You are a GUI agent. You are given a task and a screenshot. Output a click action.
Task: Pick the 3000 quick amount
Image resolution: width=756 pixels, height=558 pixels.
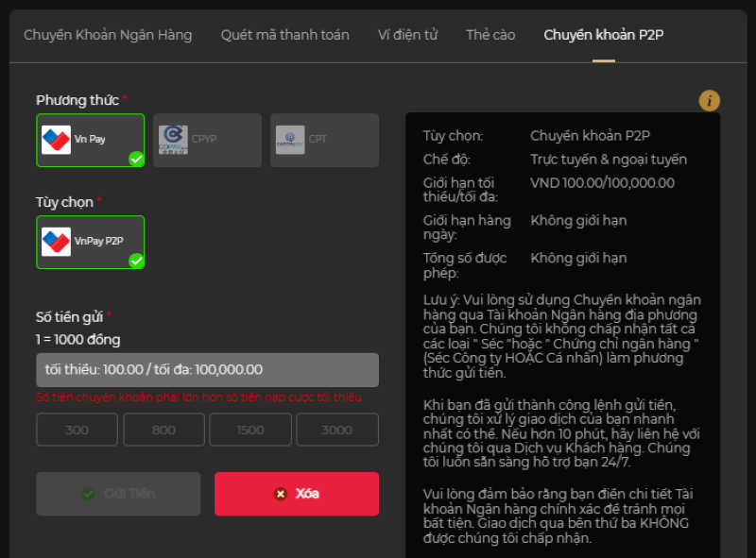tap(337, 430)
